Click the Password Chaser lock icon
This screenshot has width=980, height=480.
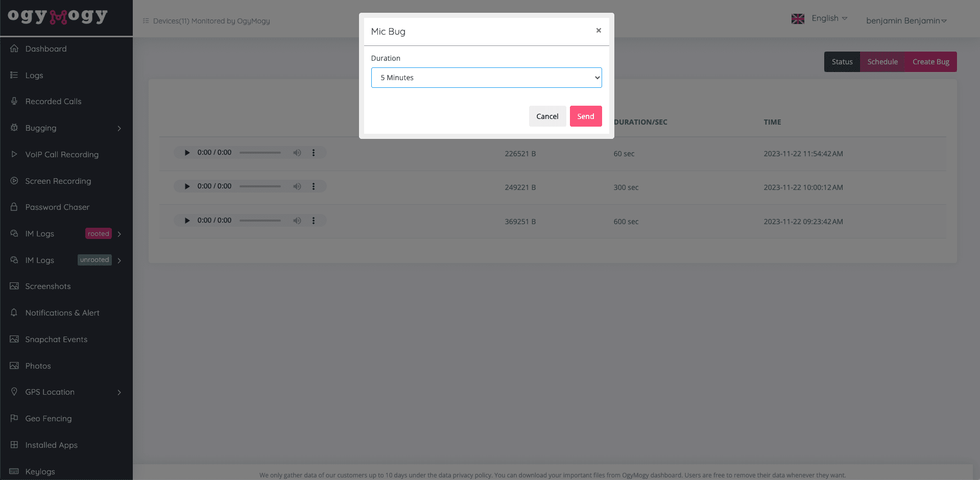[14, 207]
